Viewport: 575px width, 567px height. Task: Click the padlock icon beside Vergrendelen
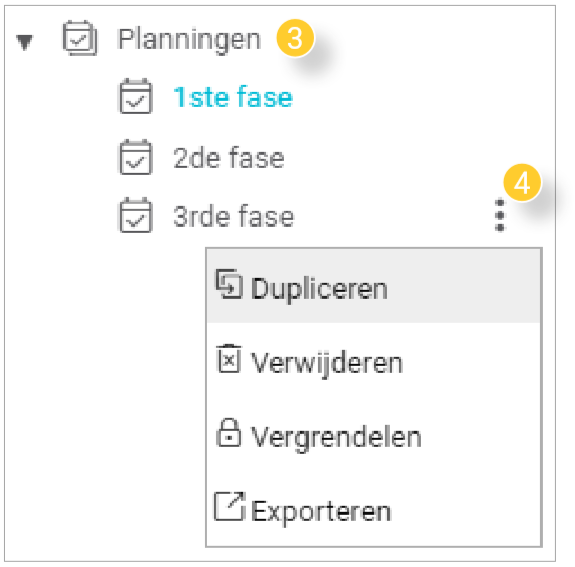point(228,433)
